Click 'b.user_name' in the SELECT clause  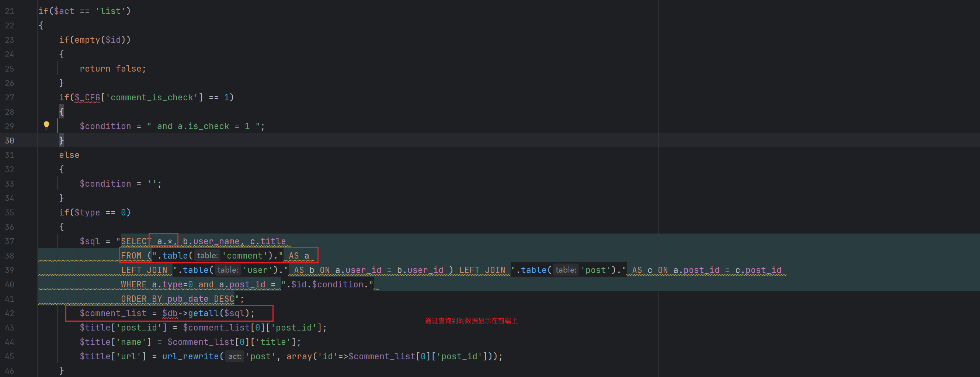pyautogui.click(x=211, y=241)
